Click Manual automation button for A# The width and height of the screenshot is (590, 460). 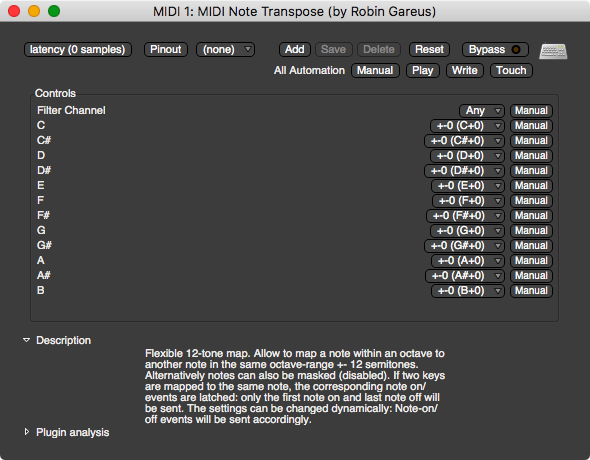tap(531, 276)
